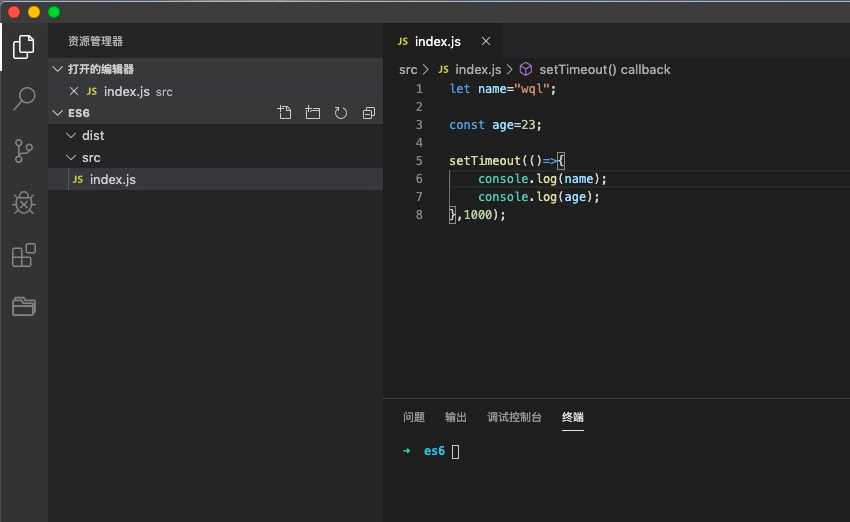
Task: Open the Extensions view
Action: (24, 255)
